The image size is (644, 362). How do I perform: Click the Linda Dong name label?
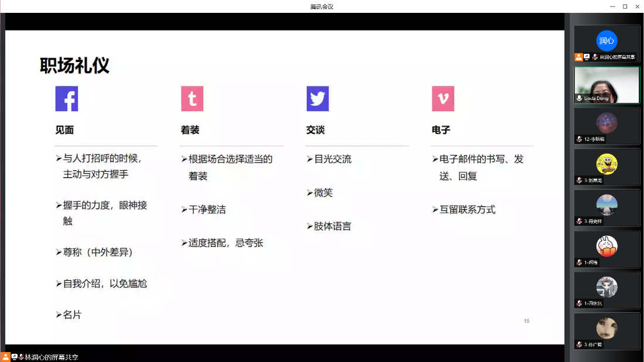point(597,98)
